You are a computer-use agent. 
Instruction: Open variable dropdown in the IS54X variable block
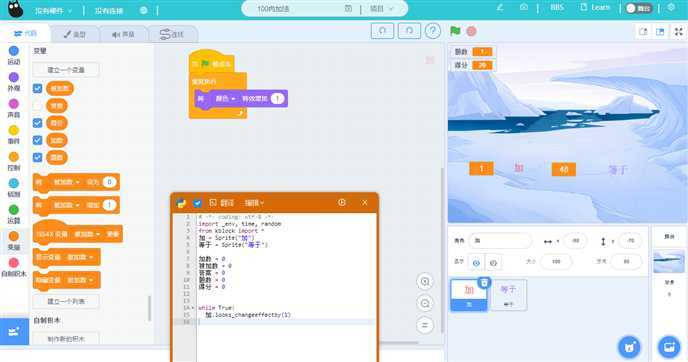[87, 234]
